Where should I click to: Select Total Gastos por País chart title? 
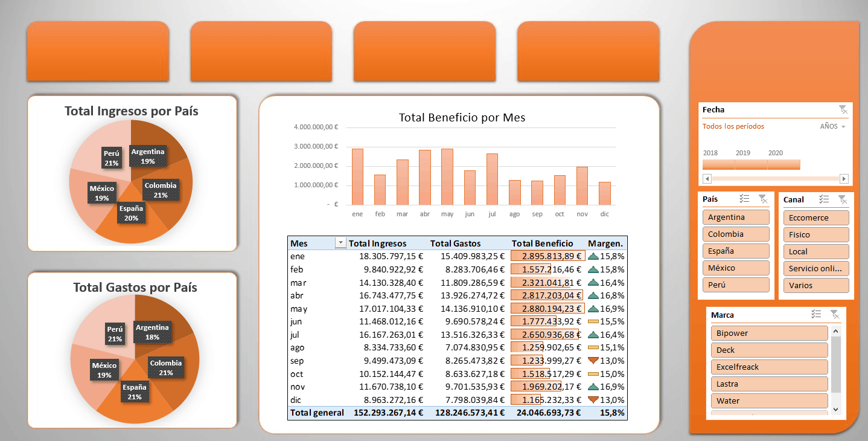[135, 288]
